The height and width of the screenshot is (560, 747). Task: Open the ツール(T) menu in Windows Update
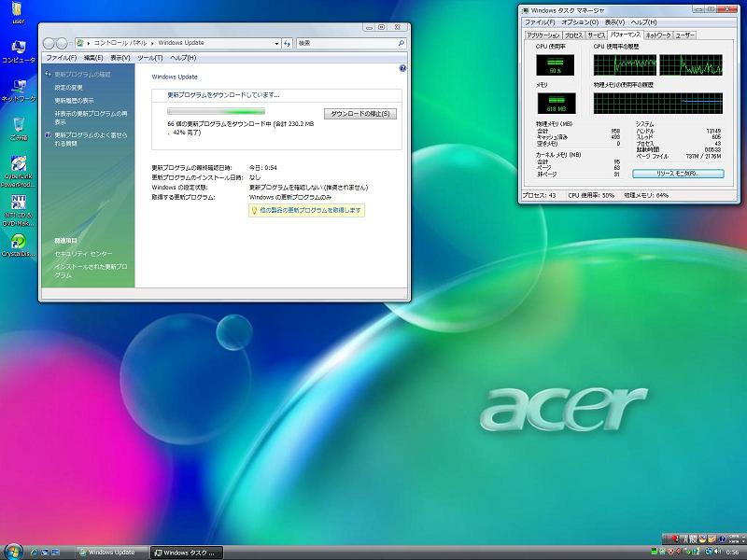click(149, 58)
